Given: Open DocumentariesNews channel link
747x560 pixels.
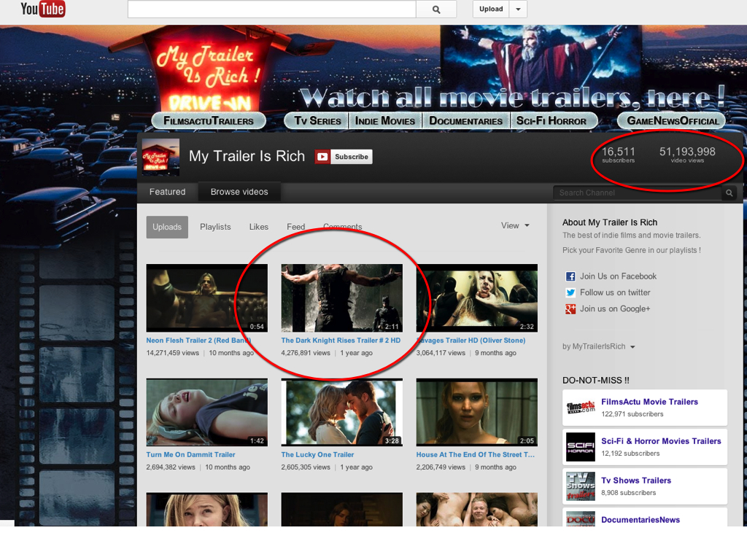Looking at the screenshot, I should [640, 520].
